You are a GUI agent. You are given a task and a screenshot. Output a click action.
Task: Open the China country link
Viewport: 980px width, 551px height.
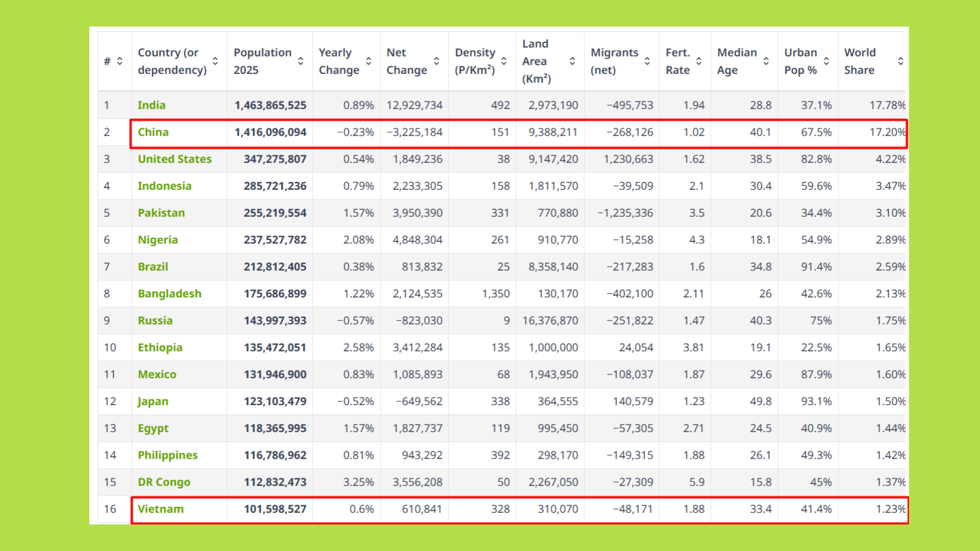153,132
